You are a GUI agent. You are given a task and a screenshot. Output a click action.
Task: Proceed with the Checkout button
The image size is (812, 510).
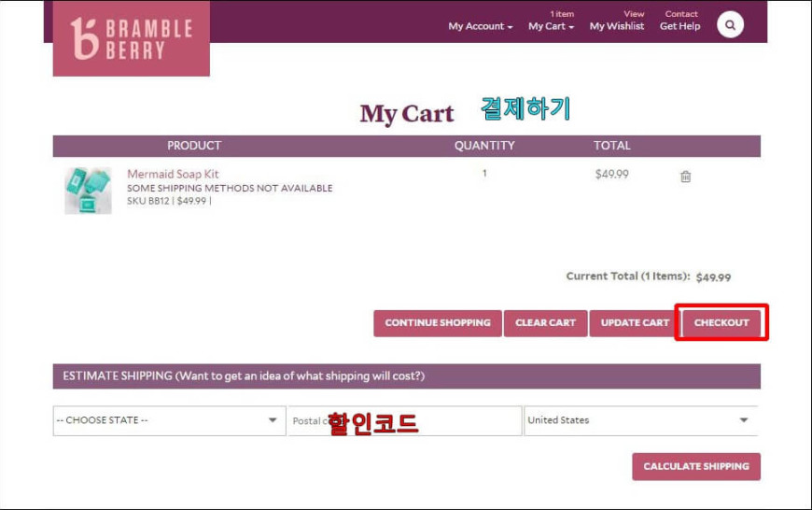pyautogui.click(x=721, y=323)
